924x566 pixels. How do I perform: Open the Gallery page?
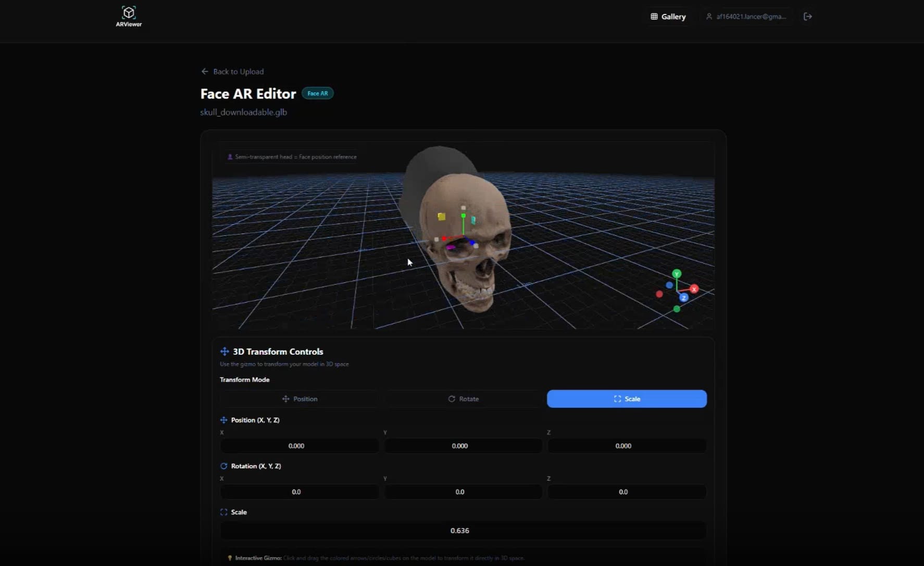point(668,17)
